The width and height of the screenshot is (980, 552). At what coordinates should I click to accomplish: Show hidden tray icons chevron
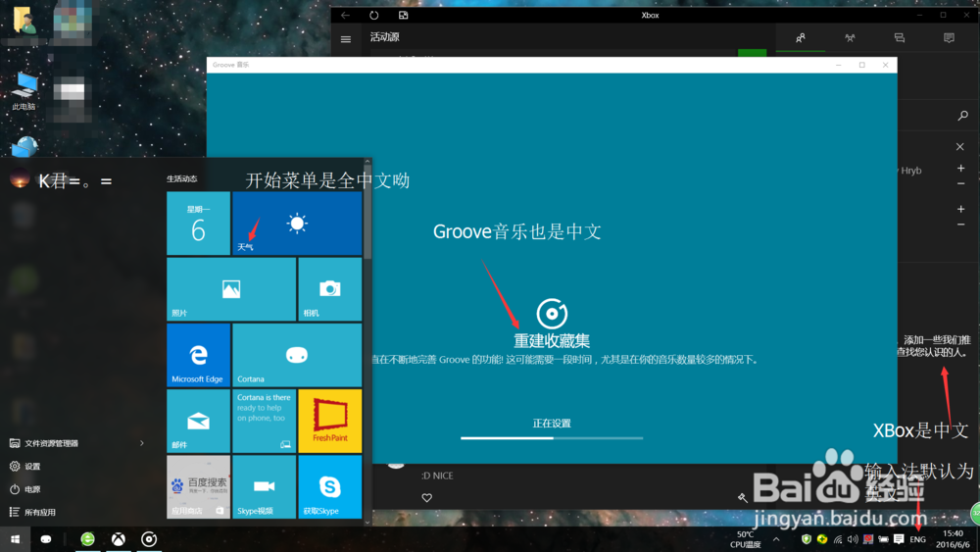tap(776, 539)
